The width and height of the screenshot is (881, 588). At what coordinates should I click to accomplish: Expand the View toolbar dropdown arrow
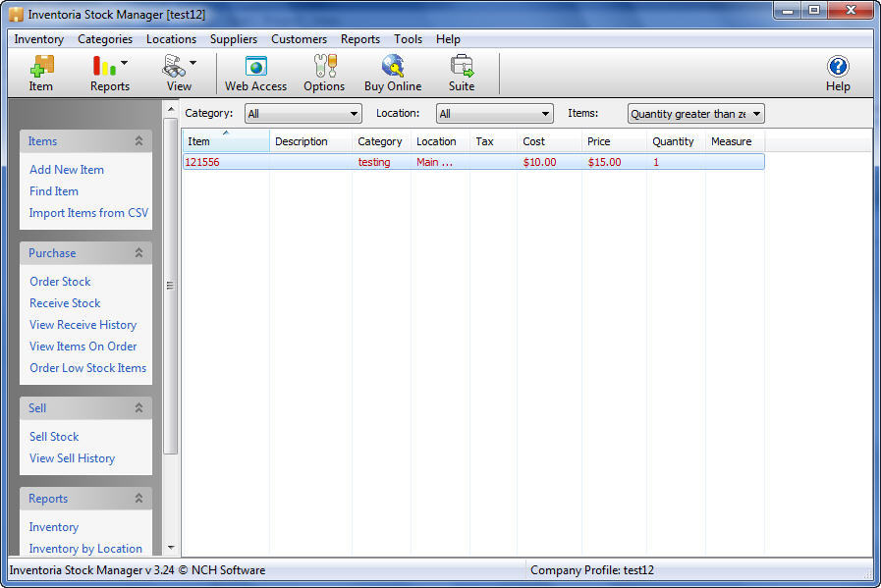coord(193,63)
